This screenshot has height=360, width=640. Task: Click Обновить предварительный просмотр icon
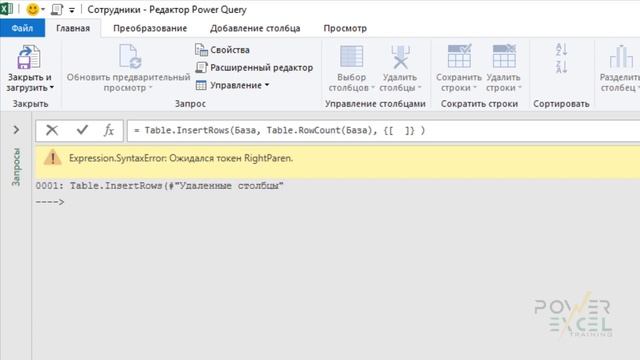point(130,56)
